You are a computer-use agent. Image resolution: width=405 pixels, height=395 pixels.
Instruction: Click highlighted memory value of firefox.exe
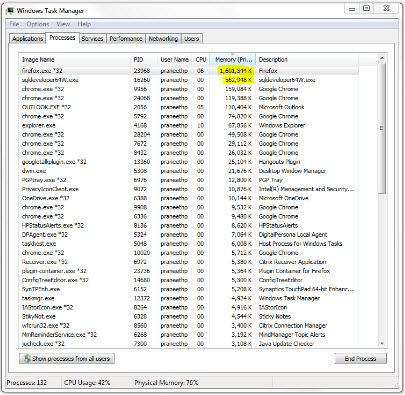pyautogui.click(x=236, y=71)
